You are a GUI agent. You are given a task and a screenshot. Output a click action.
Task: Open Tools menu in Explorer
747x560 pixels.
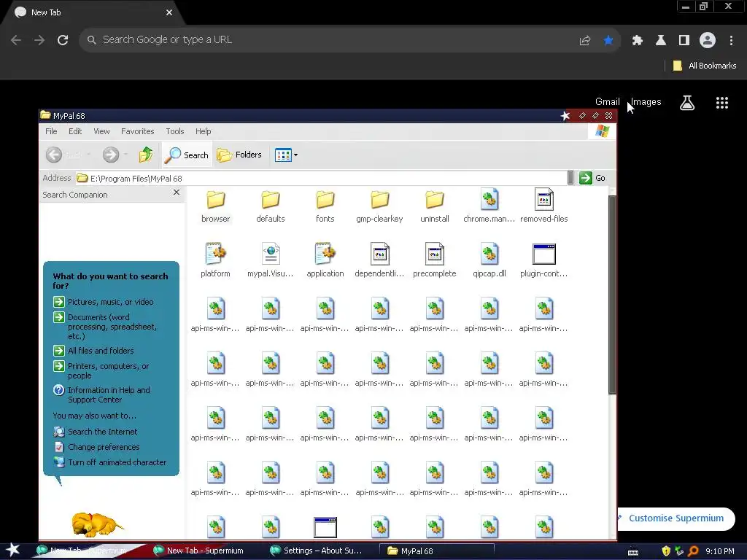(175, 131)
